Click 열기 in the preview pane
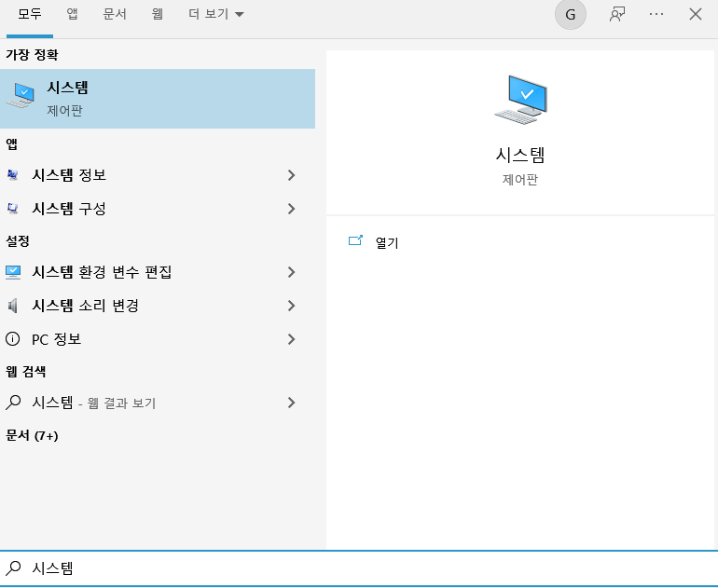 pos(387,242)
